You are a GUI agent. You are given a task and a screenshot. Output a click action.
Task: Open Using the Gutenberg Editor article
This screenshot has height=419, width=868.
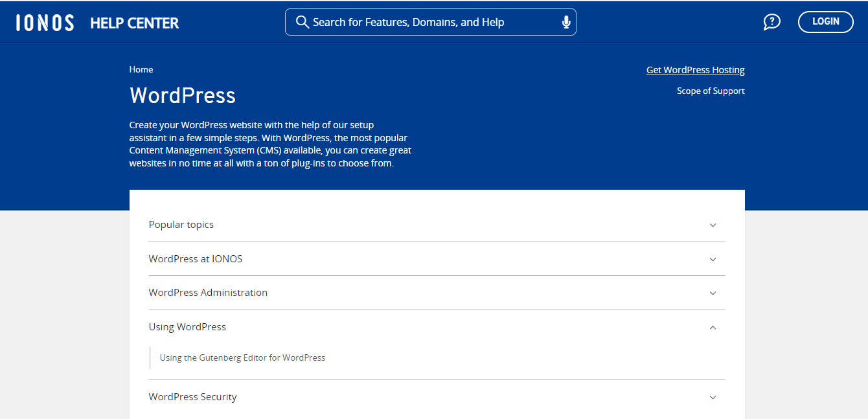tap(242, 357)
